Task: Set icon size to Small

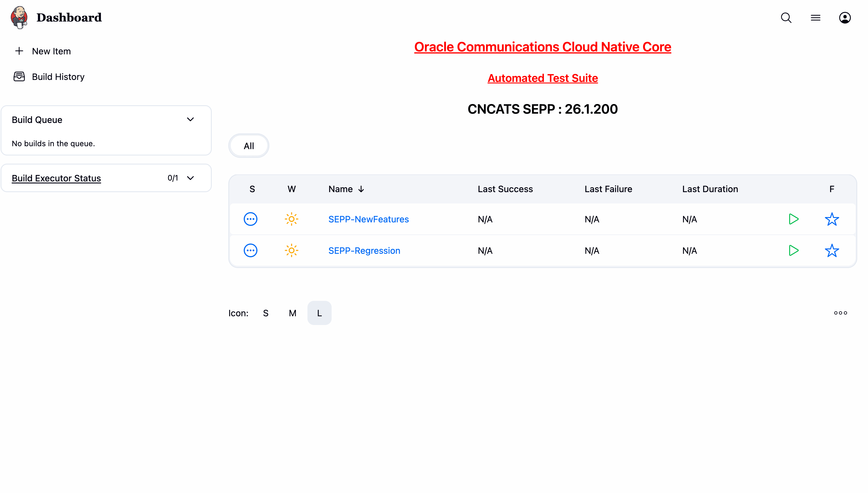Action: pyautogui.click(x=266, y=313)
